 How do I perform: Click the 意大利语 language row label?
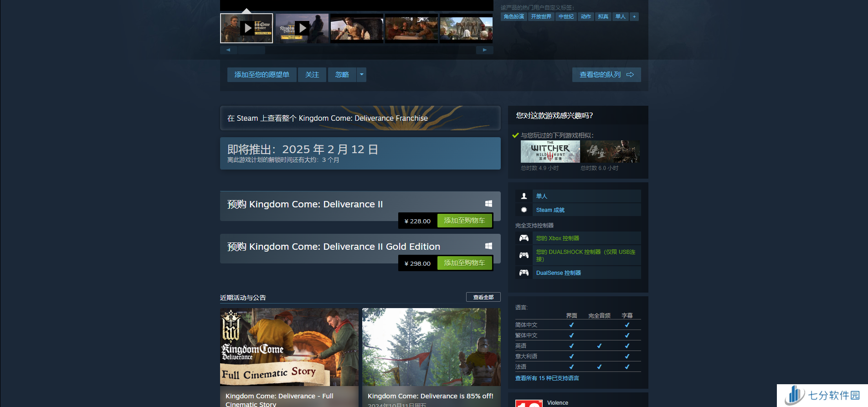[526, 356]
